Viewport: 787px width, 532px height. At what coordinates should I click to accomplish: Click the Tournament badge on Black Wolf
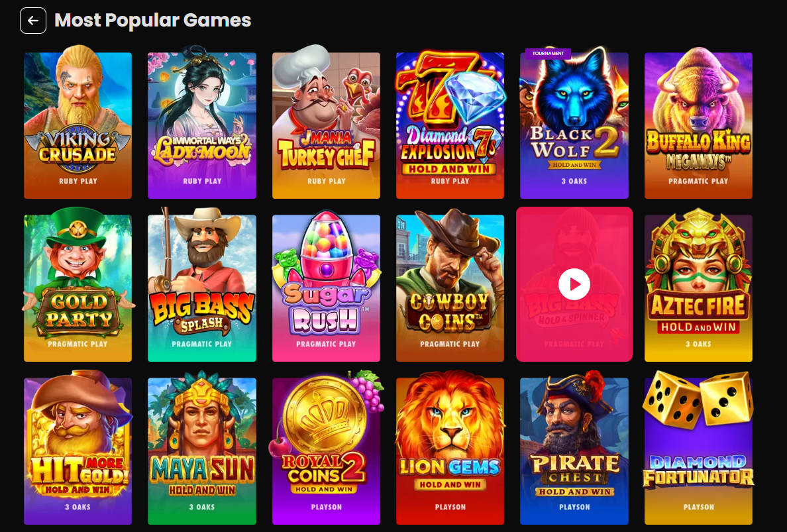point(548,53)
